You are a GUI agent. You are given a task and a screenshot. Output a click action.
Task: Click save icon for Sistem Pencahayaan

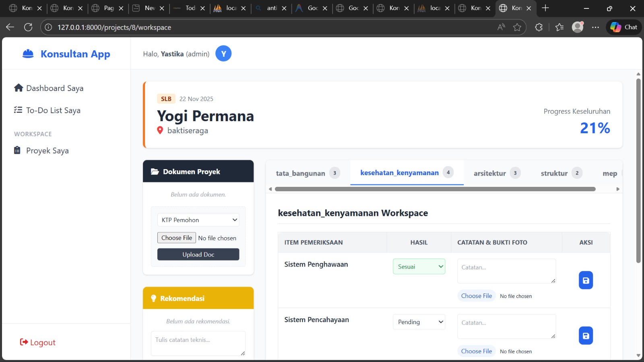pos(586,335)
